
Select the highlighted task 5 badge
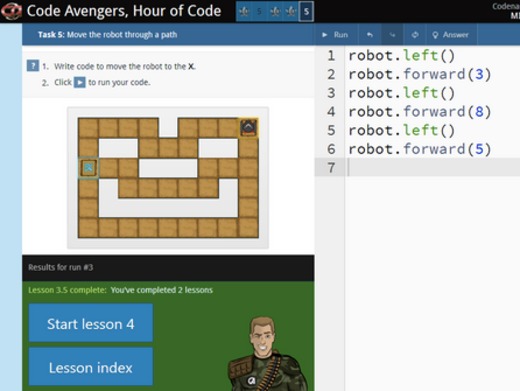(306, 12)
